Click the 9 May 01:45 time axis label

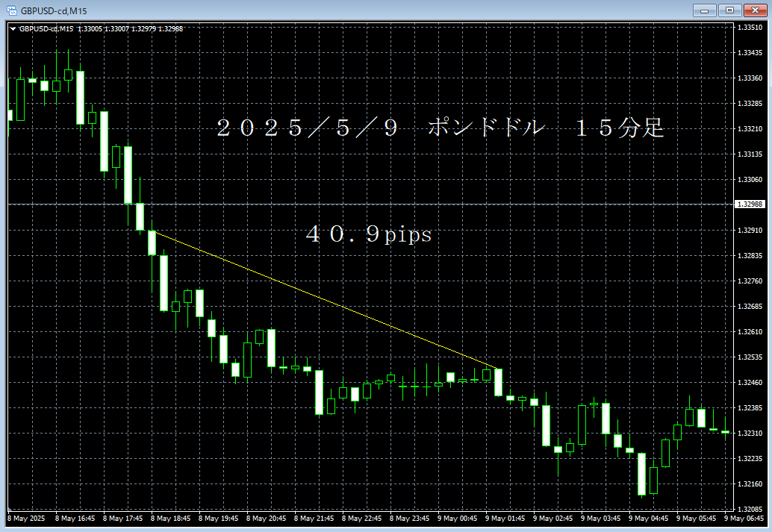pos(505,519)
